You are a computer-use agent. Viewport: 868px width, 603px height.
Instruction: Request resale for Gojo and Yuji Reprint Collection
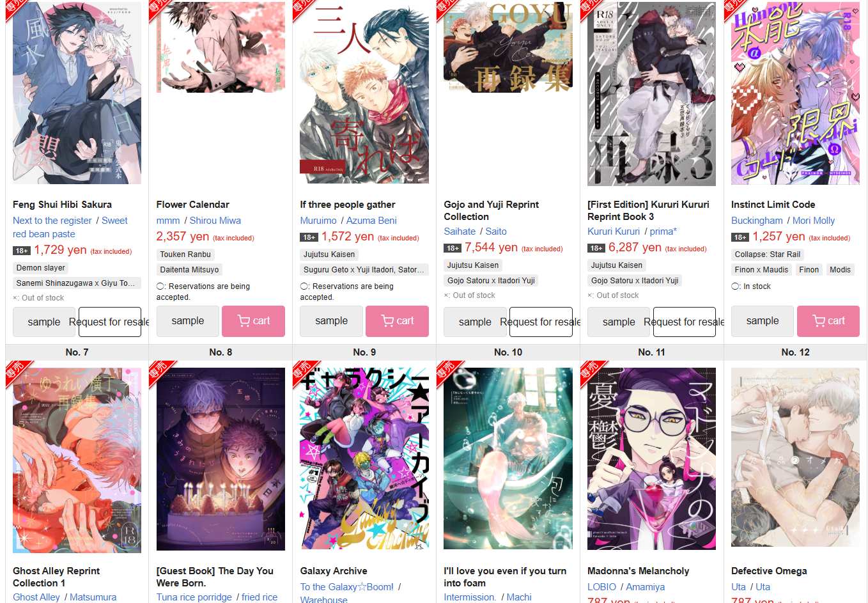point(541,322)
